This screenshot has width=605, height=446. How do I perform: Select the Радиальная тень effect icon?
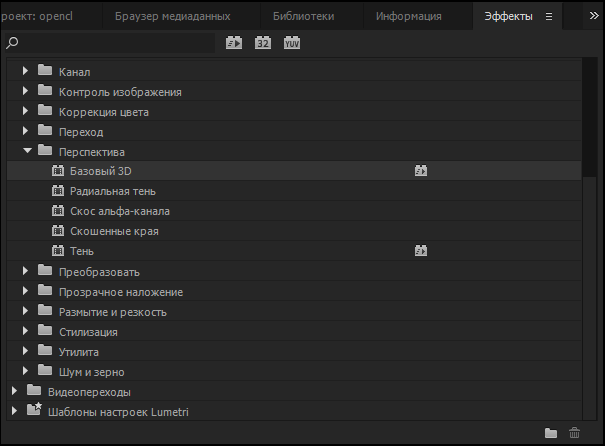tap(57, 191)
